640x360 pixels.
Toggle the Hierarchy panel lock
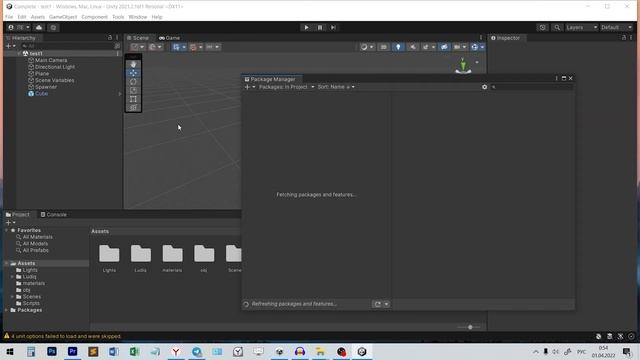coord(110,38)
